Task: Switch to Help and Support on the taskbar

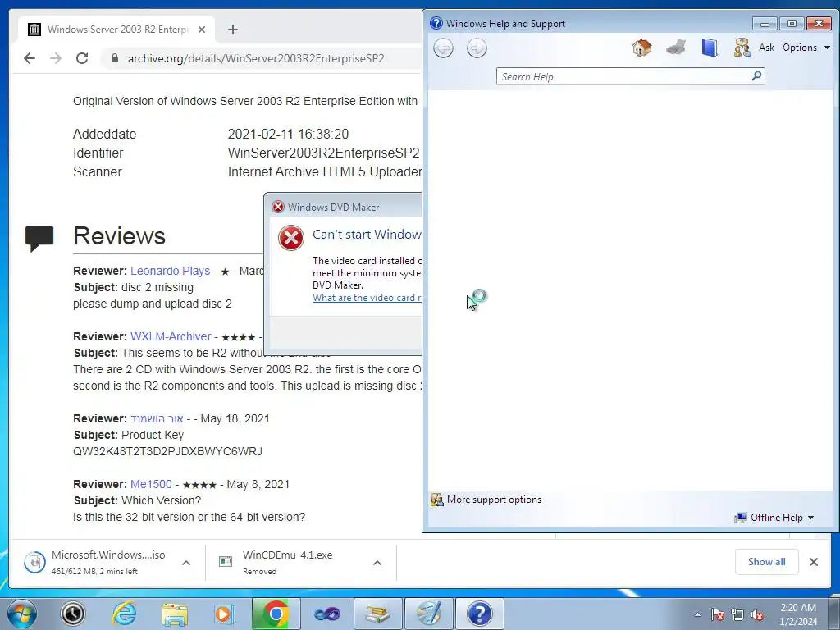Action: [x=479, y=614]
